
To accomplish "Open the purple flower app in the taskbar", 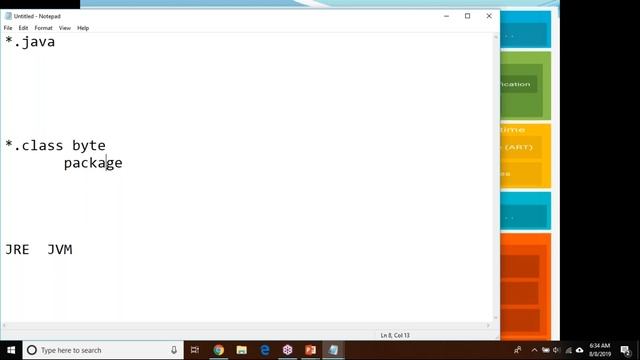I will (288, 350).
